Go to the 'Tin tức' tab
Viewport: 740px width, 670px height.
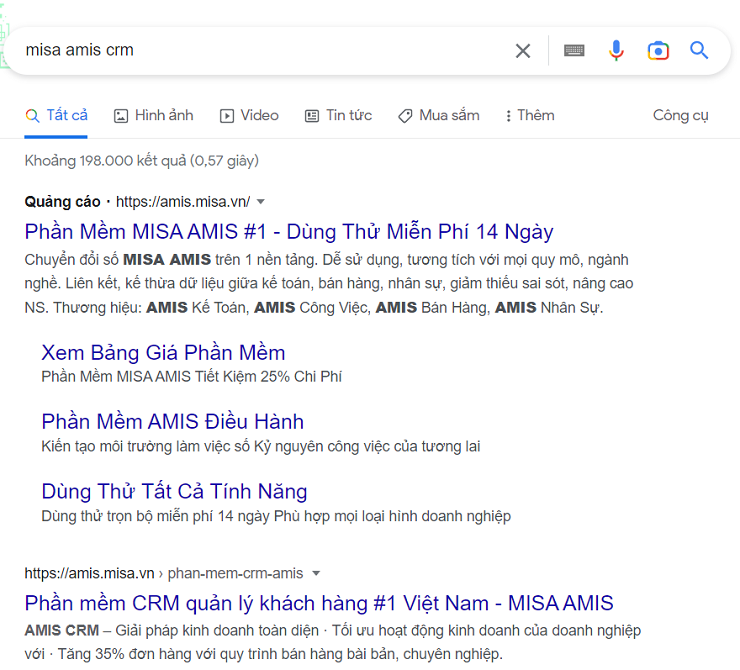click(338, 116)
